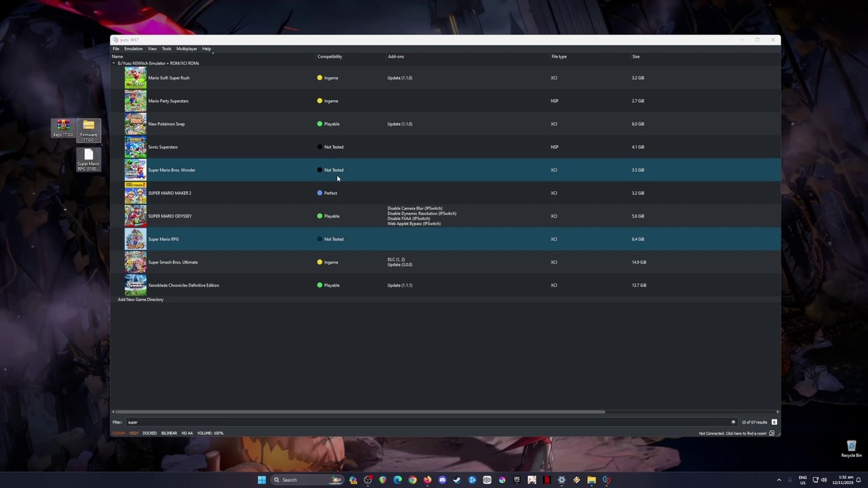Open the Emulation menu

tap(134, 49)
